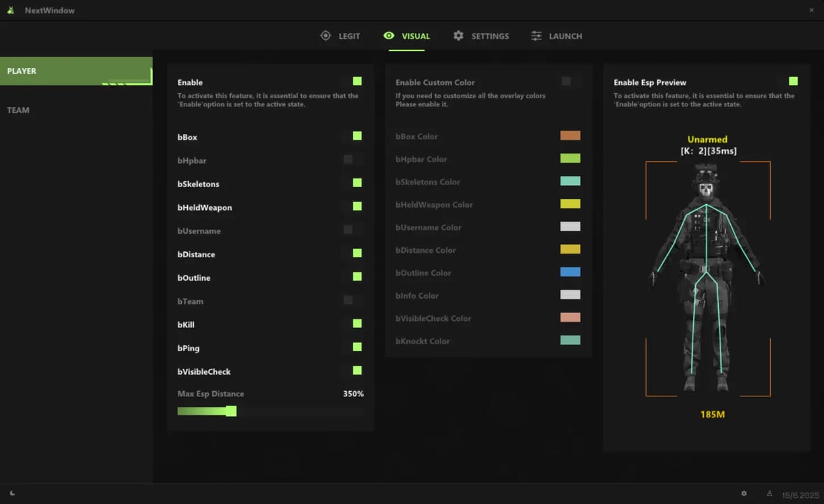The width and height of the screenshot is (824, 504).
Task: Select TEAM in the sidebar
Action: point(18,110)
